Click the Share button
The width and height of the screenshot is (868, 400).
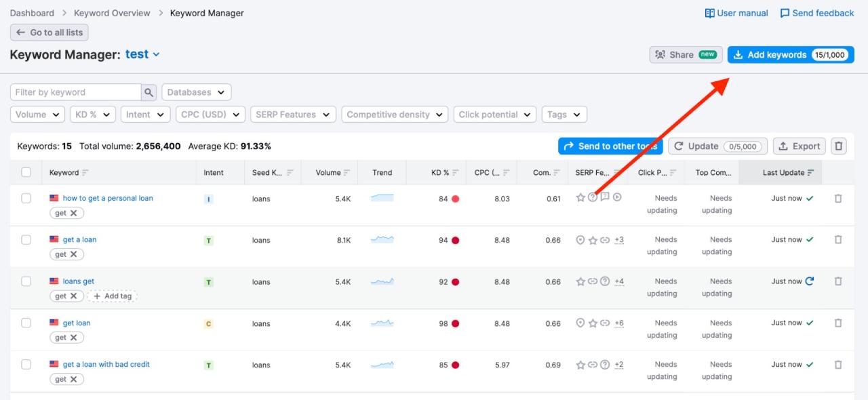(x=686, y=55)
